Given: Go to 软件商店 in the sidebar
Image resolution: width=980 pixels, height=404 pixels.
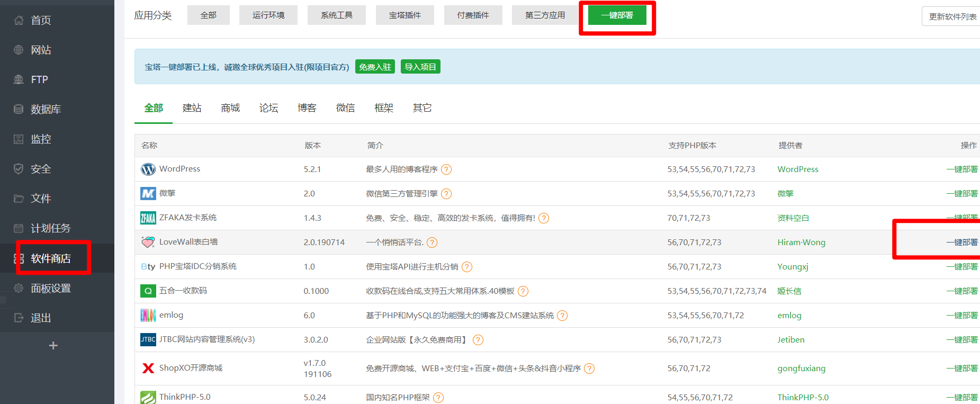Looking at the screenshot, I should coord(51,258).
